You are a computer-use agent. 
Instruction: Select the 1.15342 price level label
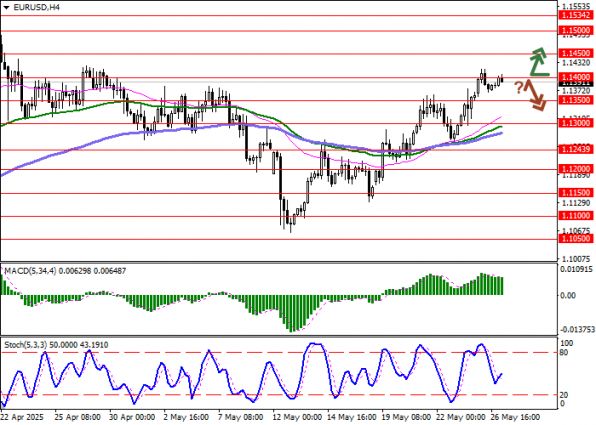coord(576,15)
